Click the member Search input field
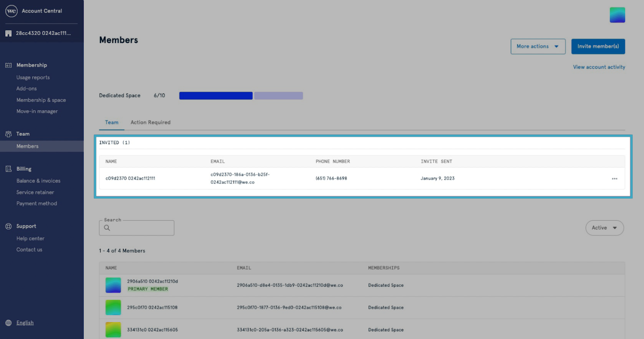644x339 pixels. (x=137, y=228)
